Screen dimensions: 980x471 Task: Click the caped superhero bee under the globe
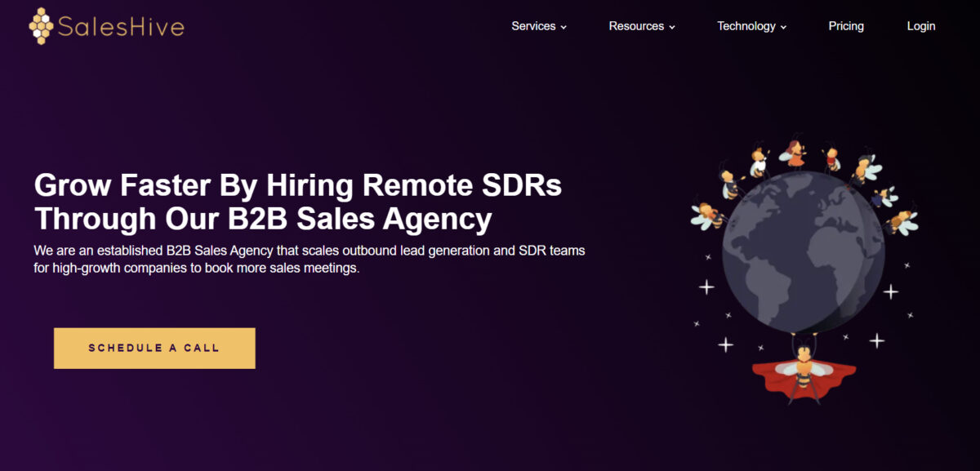tap(804, 371)
